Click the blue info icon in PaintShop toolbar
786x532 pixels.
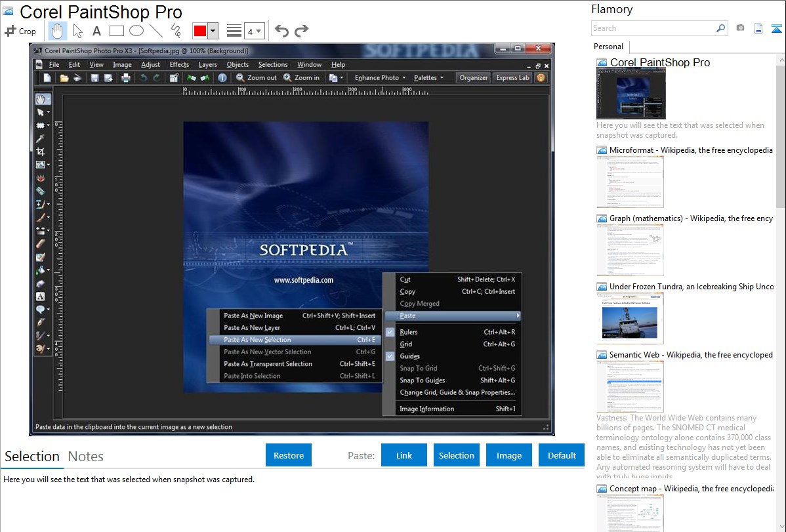[222, 77]
